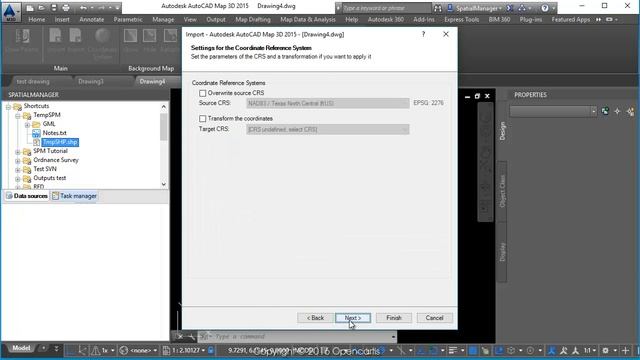
Task: Click the dialog help question mark
Action: click(423, 34)
